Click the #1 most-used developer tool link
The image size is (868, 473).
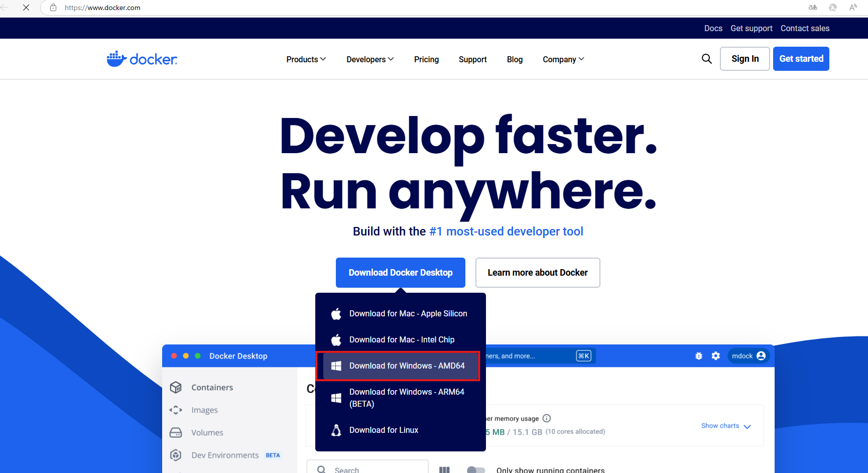(506, 231)
